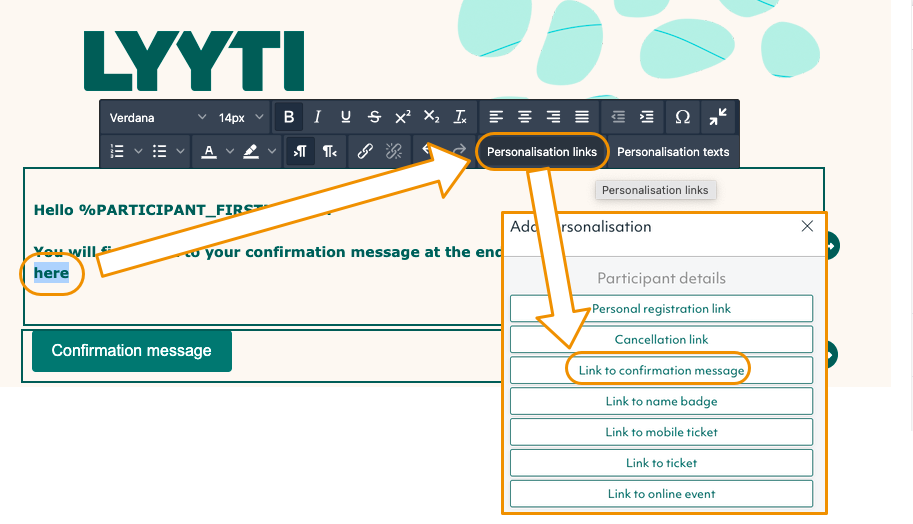Click the Confirmation message button
The height and width of the screenshot is (524, 913).
pyautogui.click(x=132, y=351)
